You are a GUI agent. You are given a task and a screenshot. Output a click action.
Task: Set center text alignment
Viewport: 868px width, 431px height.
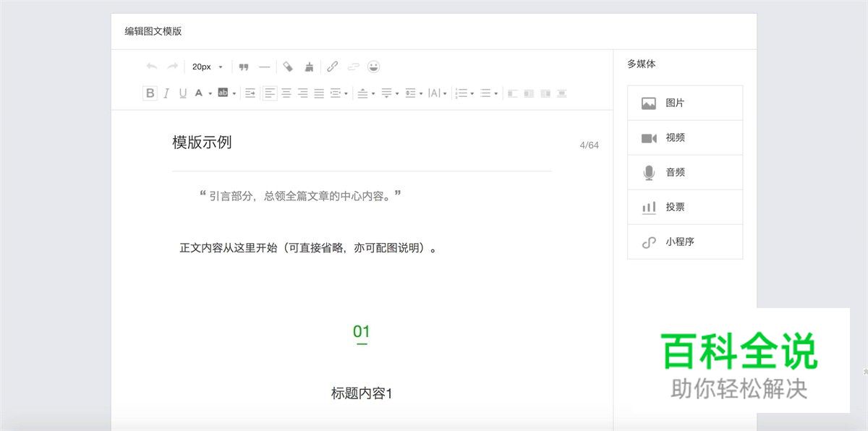286,93
